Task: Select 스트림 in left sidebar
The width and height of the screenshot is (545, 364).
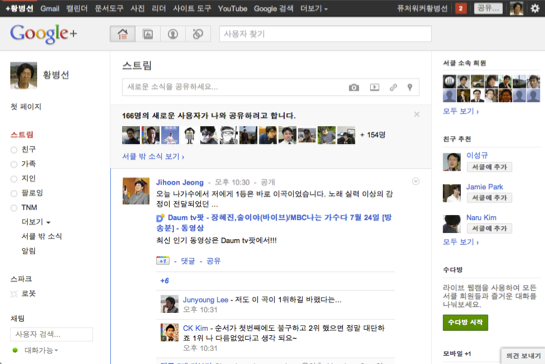Action: pyautogui.click(x=22, y=135)
